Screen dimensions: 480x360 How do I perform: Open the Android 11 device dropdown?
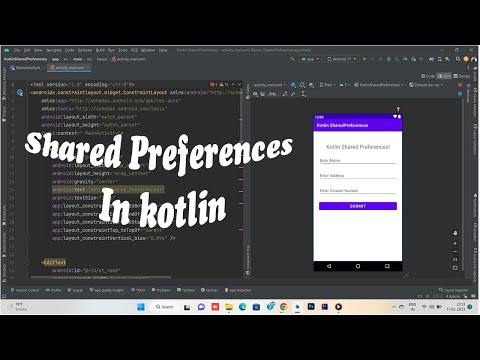342,59
